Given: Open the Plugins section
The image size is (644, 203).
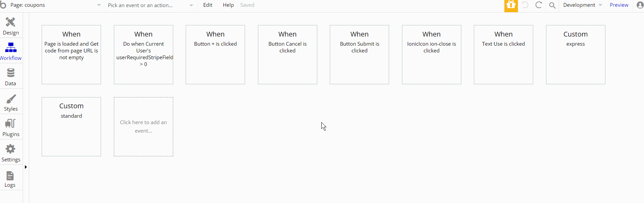Looking at the screenshot, I should pos(11,128).
